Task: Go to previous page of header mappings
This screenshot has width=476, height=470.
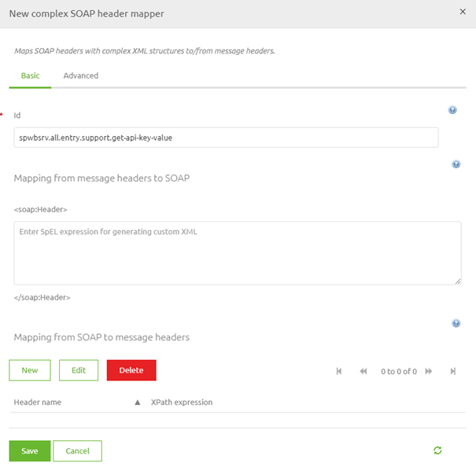Action: (x=363, y=371)
